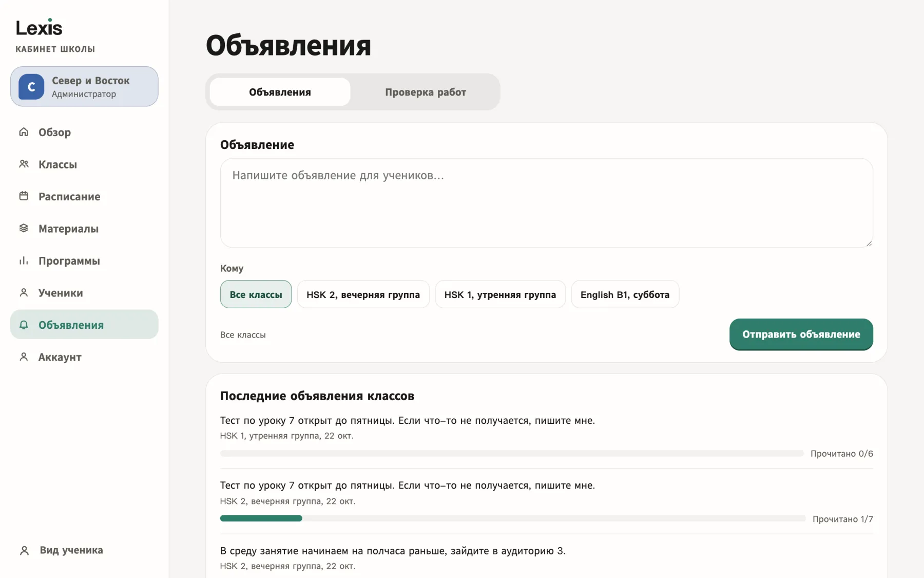924x578 pixels.
Task: Click the people icon next to Классы
Action: click(x=24, y=164)
